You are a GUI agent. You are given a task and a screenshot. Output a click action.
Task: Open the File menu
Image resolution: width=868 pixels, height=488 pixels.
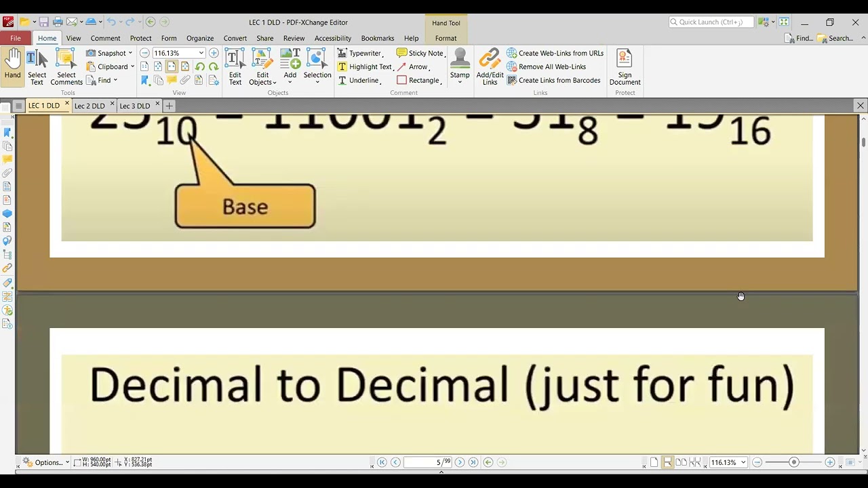15,38
